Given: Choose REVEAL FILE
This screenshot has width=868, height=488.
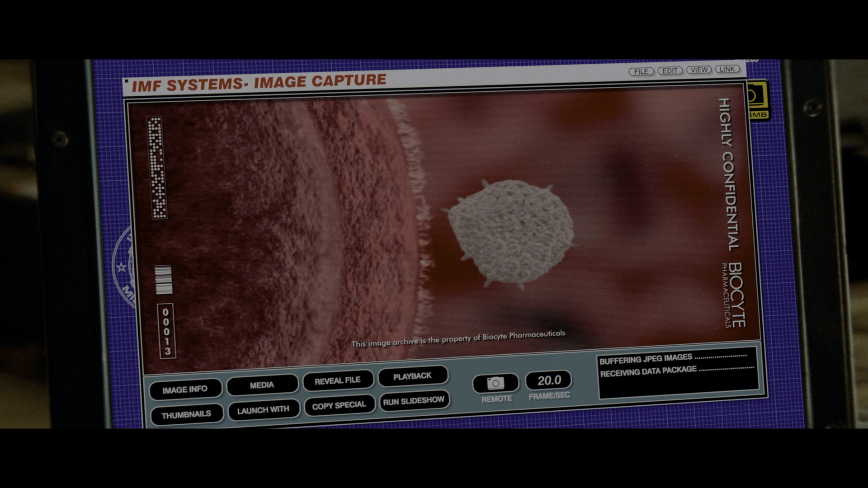Looking at the screenshot, I should coord(338,380).
